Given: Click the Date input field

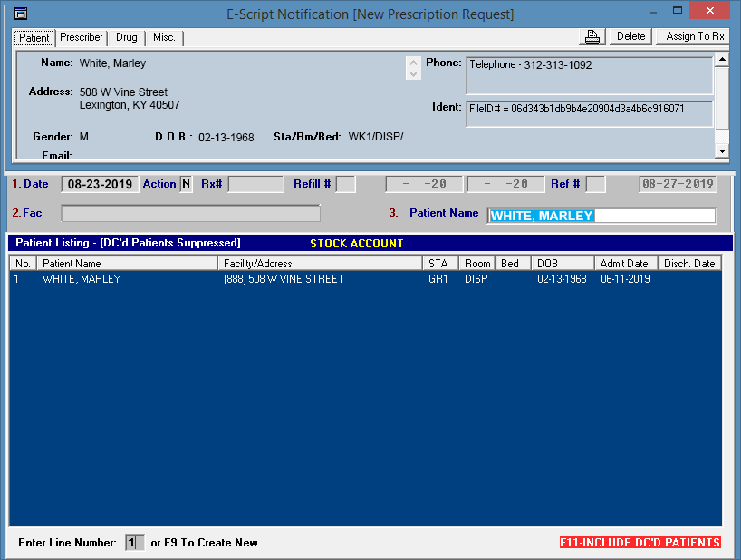Looking at the screenshot, I should click(100, 184).
